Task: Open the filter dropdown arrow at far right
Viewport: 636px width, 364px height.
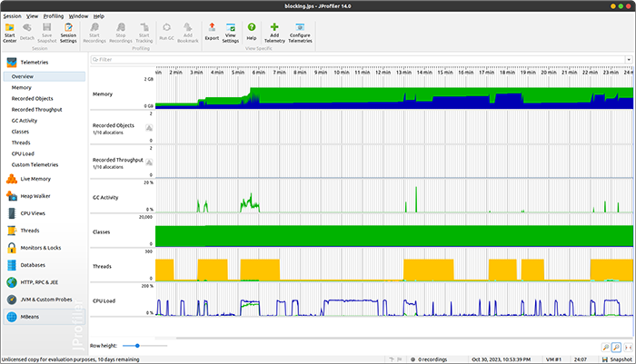Action: coord(628,60)
